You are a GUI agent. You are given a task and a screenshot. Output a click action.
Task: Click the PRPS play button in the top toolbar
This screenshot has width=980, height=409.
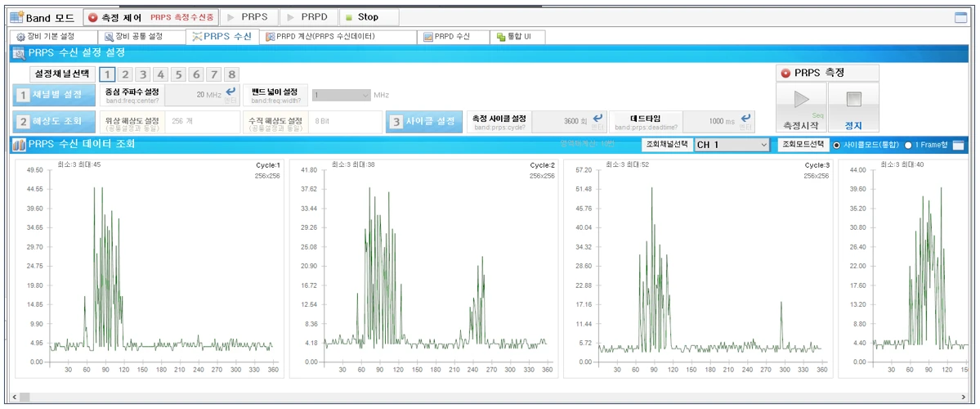pyautogui.click(x=248, y=17)
